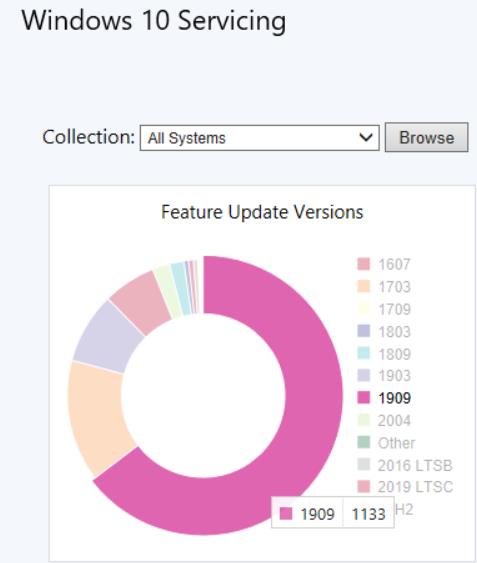Click the Collection dropdown chevron arrow
Screen dimensions: 477x563
coord(366,138)
